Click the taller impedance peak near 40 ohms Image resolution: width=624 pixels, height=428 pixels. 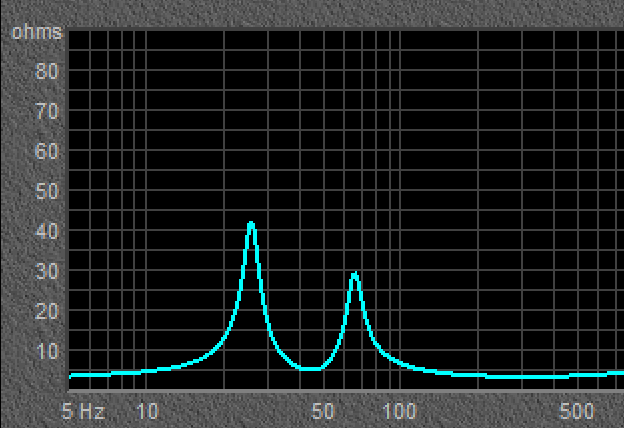coord(251,225)
